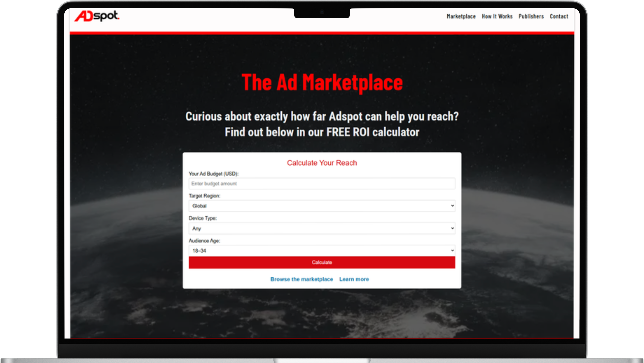This screenshot has width=644, height=363.
Task: Click the Target Region label text
Action: pos(204,196)
